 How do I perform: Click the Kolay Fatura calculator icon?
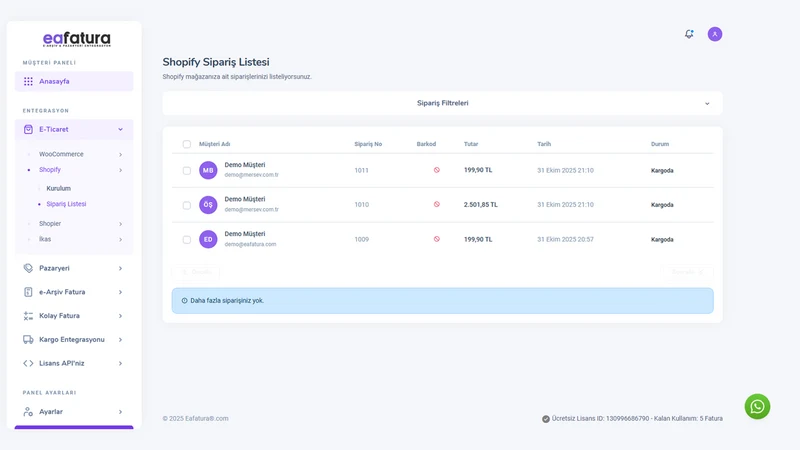click(28, 316)
